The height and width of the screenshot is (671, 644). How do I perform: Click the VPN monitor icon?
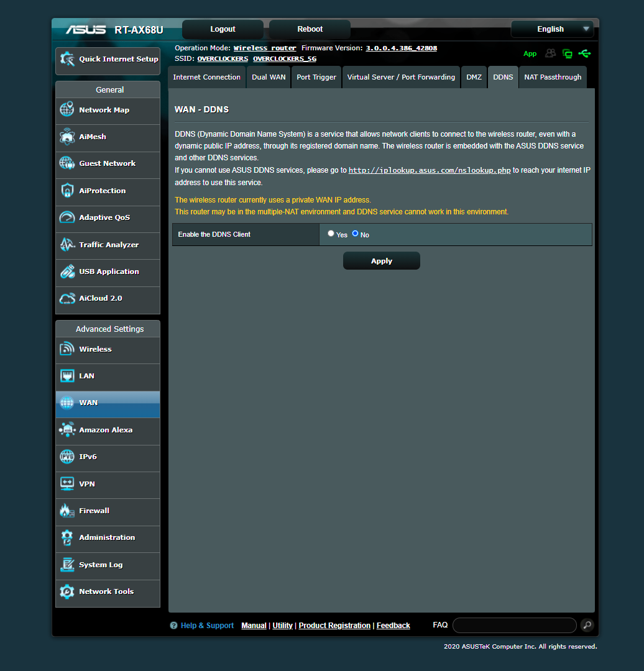pyautogui.click(x=67, y=483)
